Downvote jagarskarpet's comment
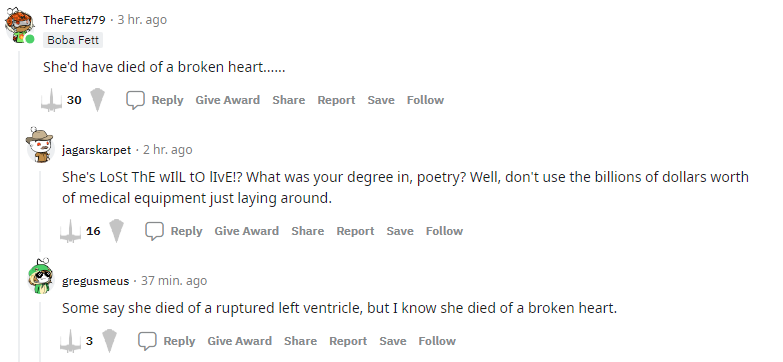 tap(116, 231)
